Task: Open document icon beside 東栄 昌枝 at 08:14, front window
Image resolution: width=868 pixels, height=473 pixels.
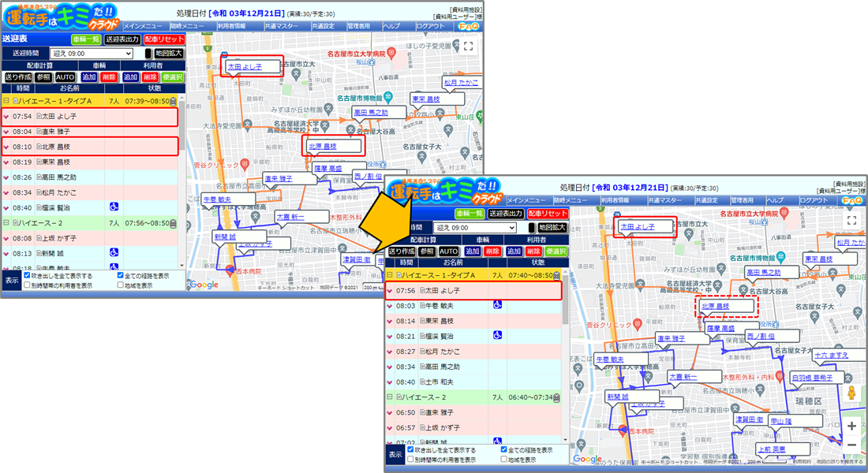Action: click(x=422, y=321)
